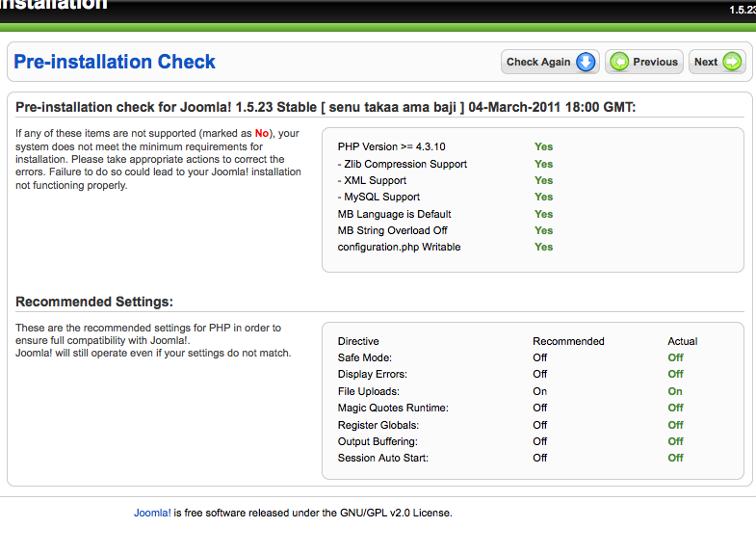
Task: Click the Directive column header
Action: click(358, 341)
